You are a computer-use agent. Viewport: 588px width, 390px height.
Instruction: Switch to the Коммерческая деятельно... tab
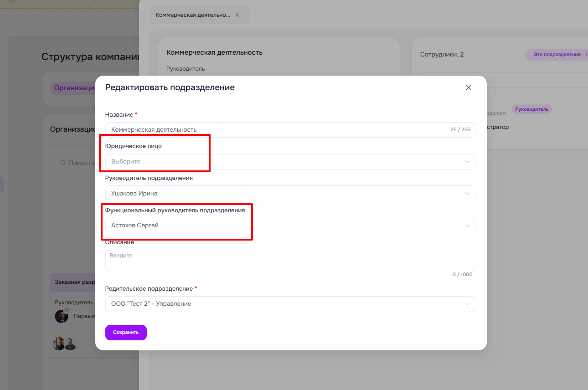point(192,15)
